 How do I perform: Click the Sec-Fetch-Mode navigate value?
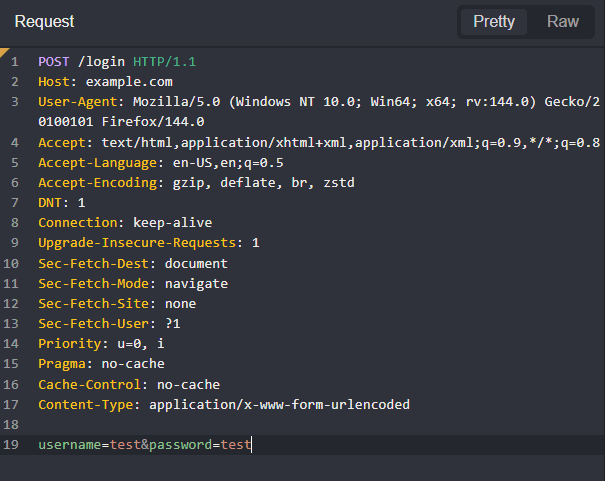[196, 284]
